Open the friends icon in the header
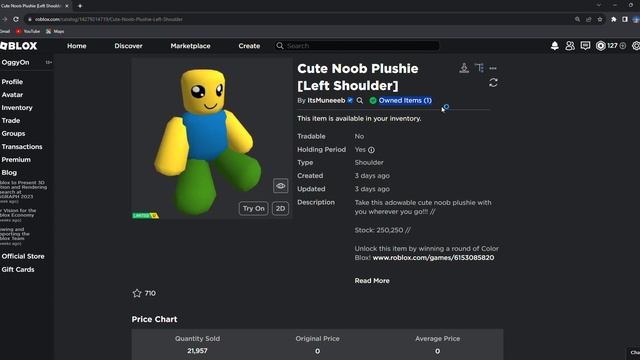The image size is (640, 360). (x=570, y=46)
